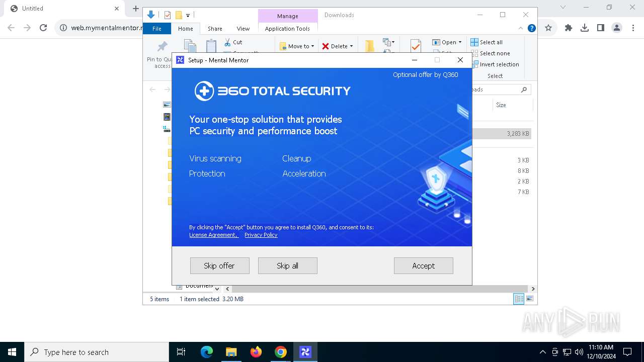
Task: Open the Privacy Policy link
Action: (261, 235)
